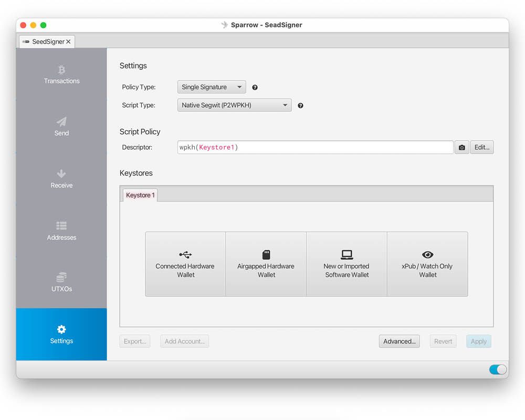Pick xPub / Watch Only Wallet
The height and width of the screenshot is (420, 525).
coord(427,264)
